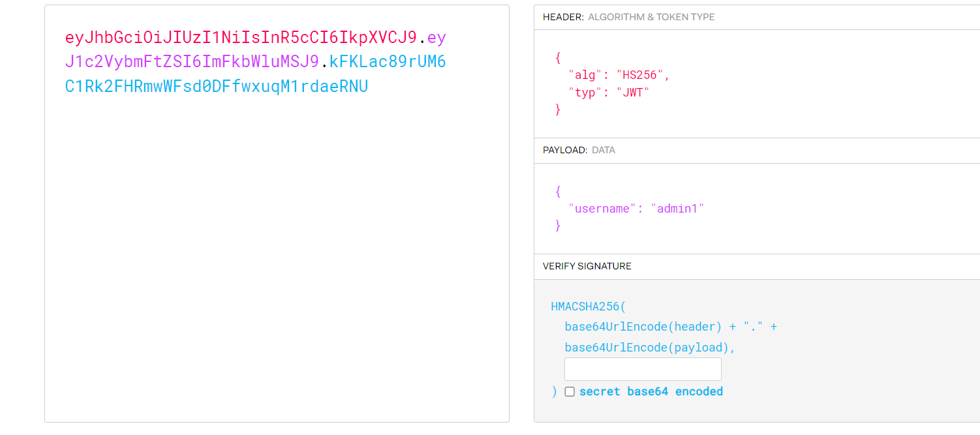Image resolution: width=980 pixels, height=435 pixels.
Task: Click the base64UrlEncode(payload) line
Action: pyautogui.click(x=650, y=348)
